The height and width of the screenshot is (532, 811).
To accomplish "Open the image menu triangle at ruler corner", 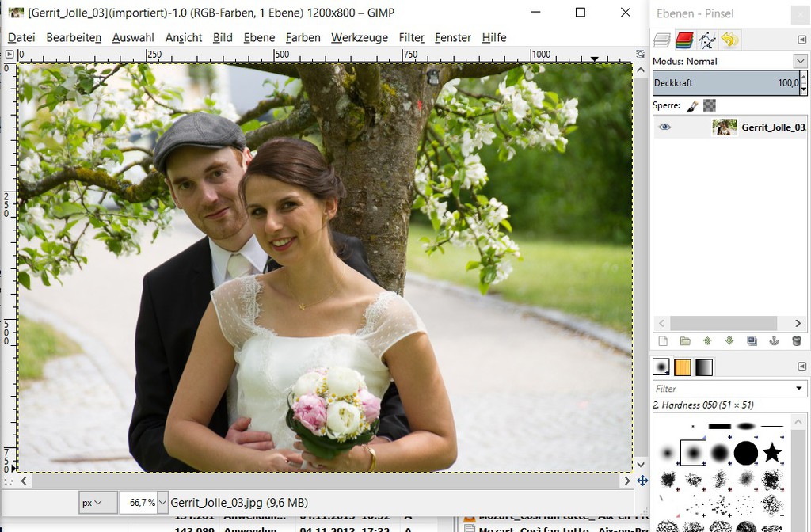I will [10, 55].
